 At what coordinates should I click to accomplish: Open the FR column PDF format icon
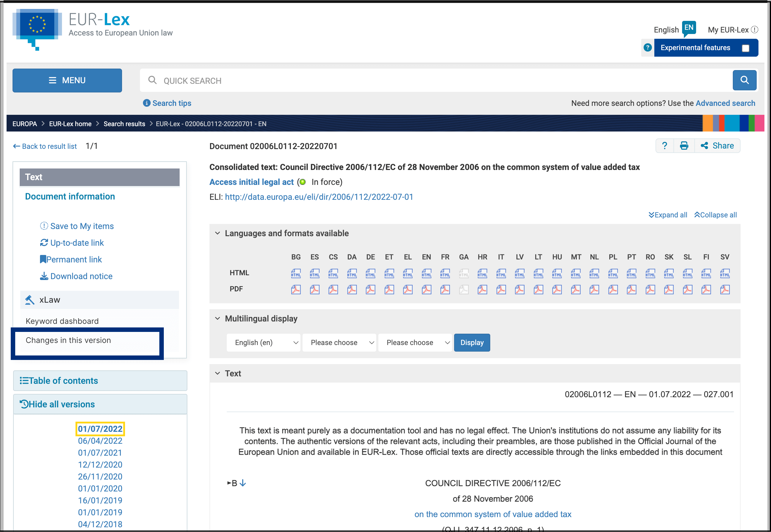(445, 289)
